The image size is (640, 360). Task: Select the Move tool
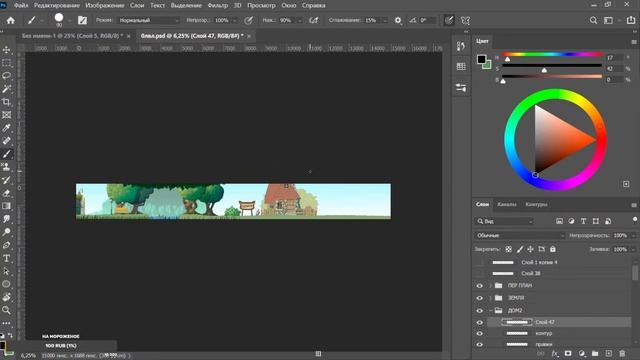[7, 50]
